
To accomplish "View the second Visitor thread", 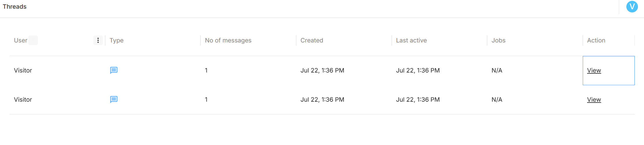I will (x=594, y=100).
